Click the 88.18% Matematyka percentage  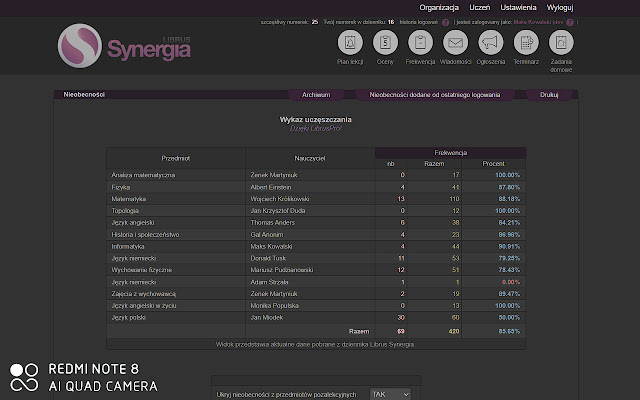(x=509, y=199)
